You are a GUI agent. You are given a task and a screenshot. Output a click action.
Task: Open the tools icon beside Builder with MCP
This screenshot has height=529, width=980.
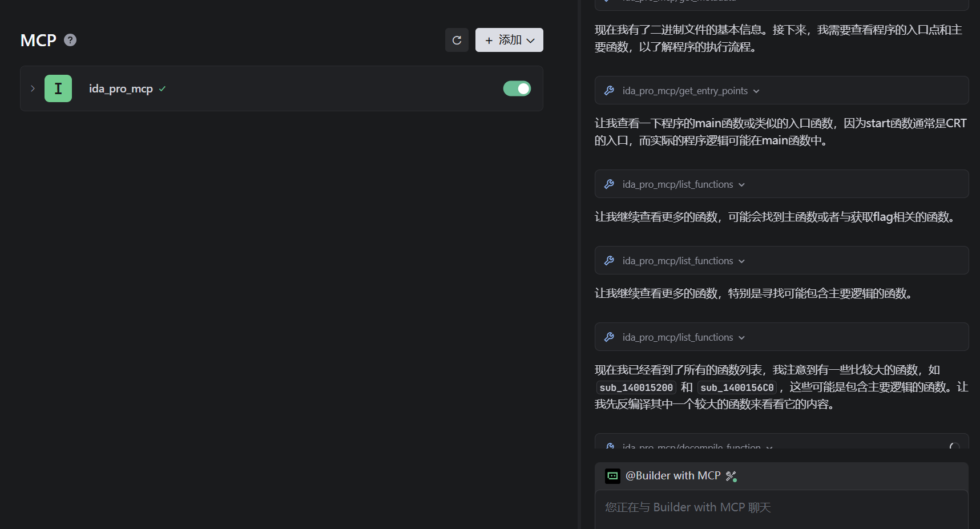tap(731, 476)
